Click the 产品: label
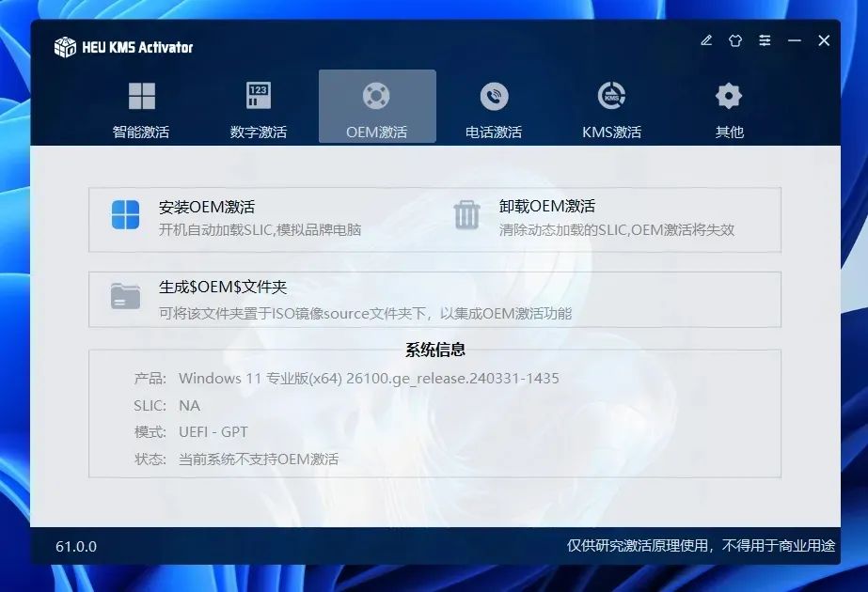Image resolution: width=868 pixels, height=592 pixels. click(x=150, y=379)
